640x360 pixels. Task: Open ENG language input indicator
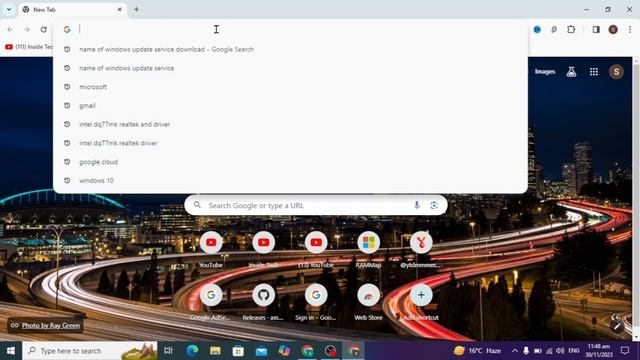(x=574, y=351)
